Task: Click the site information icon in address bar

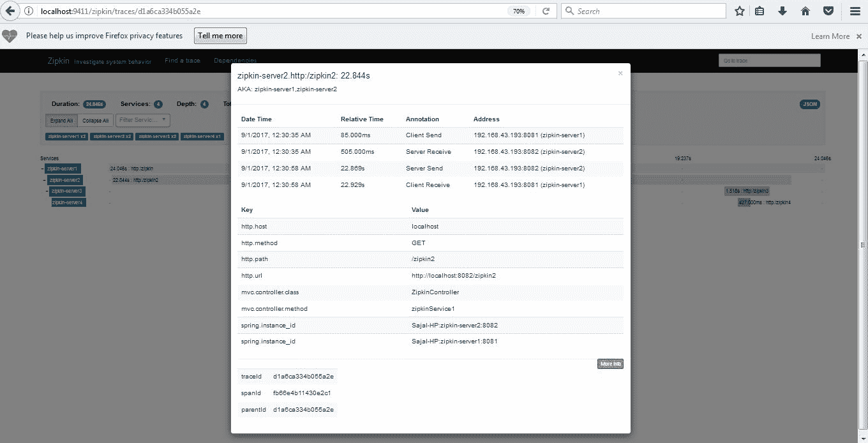Action: (x=29, y=11)
